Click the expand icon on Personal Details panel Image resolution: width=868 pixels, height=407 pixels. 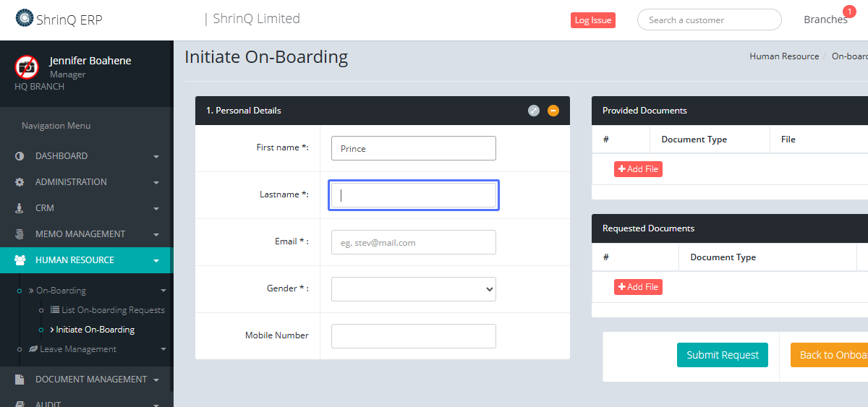pyautogui.click(x=534, y=111)
